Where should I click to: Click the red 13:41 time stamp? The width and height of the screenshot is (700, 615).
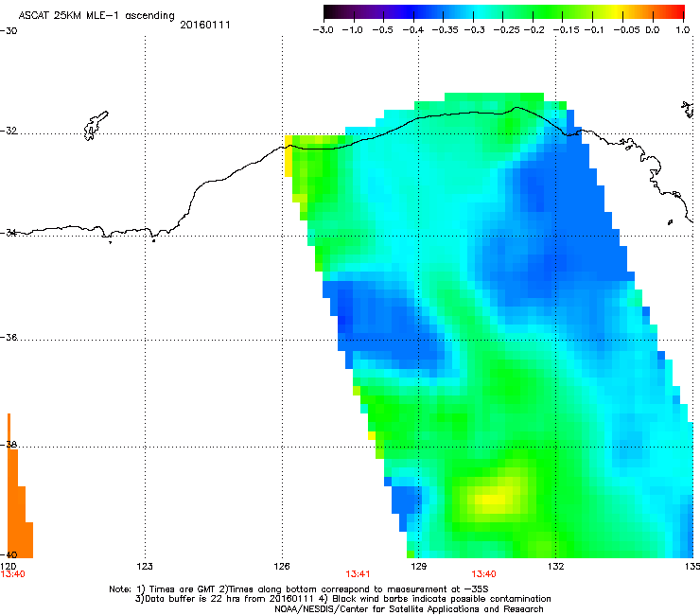click(358, 574)
